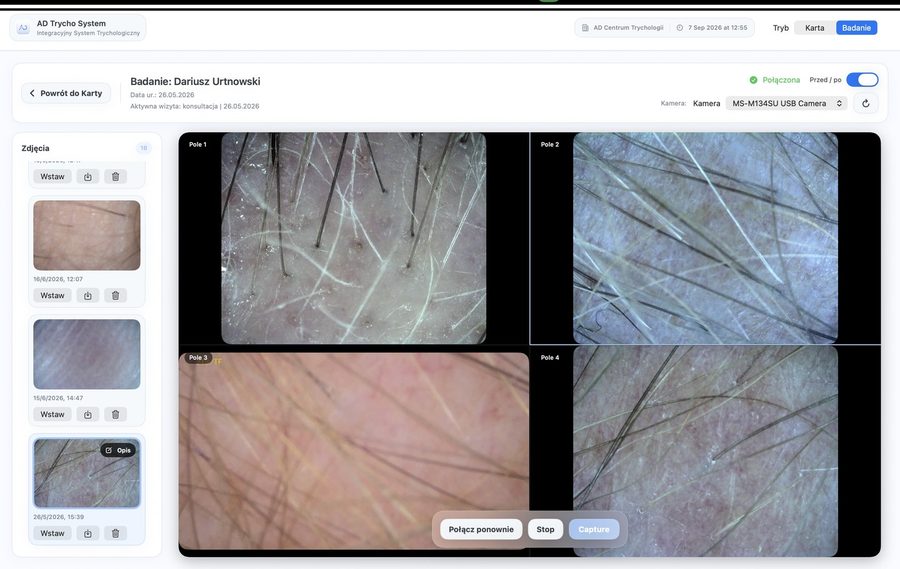Click the photo count badge next to Zdjęcia
This screenshot has width=900, height=569.
click(x=143, y=148)
